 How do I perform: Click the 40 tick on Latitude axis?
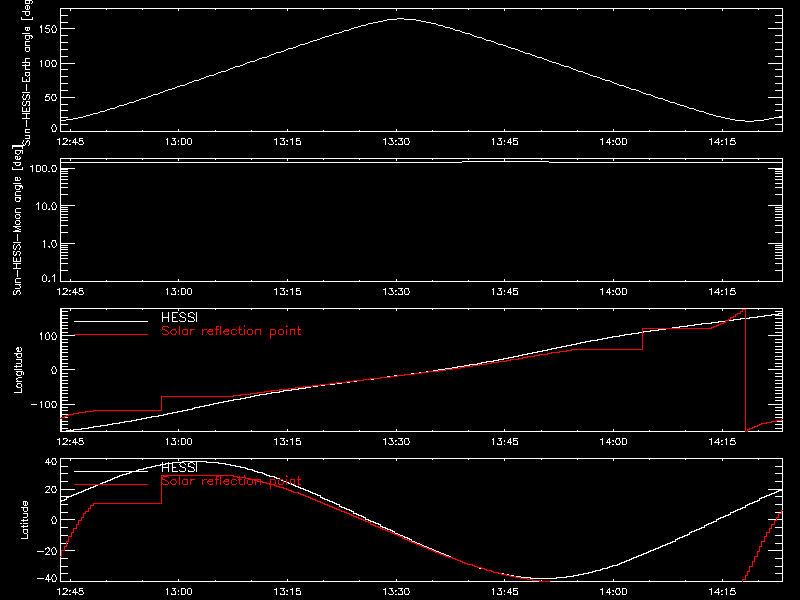tap(51, 462)
